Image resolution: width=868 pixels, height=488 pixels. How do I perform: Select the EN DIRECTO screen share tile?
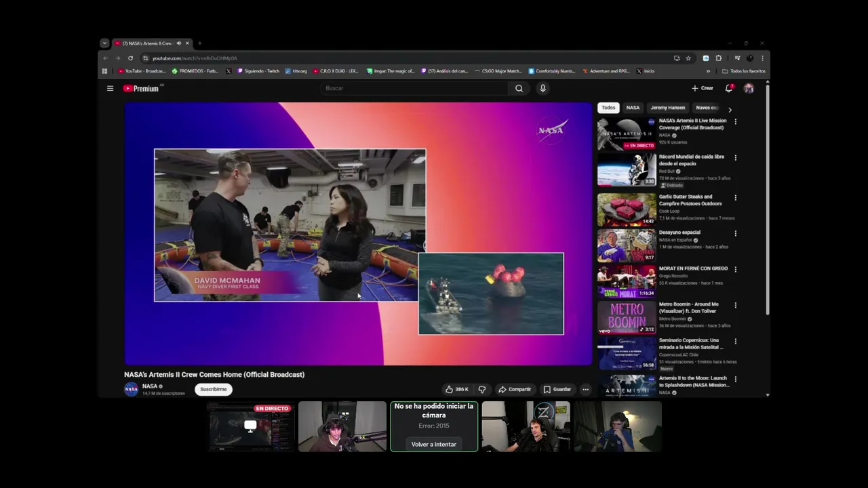coord(251,426)
